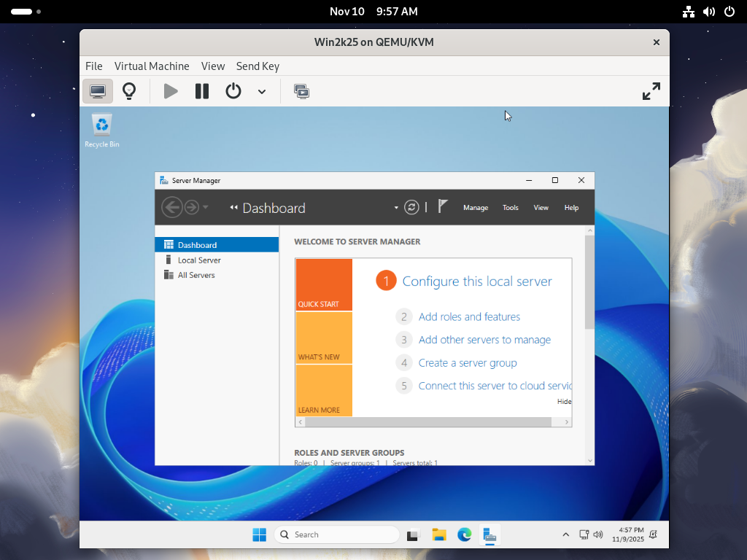Show hidden system tray icons chevron
747x560 pixels.
(565, 534)
